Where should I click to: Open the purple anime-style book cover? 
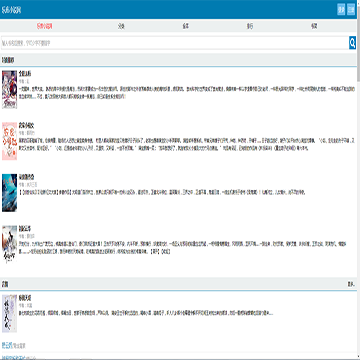9,89
